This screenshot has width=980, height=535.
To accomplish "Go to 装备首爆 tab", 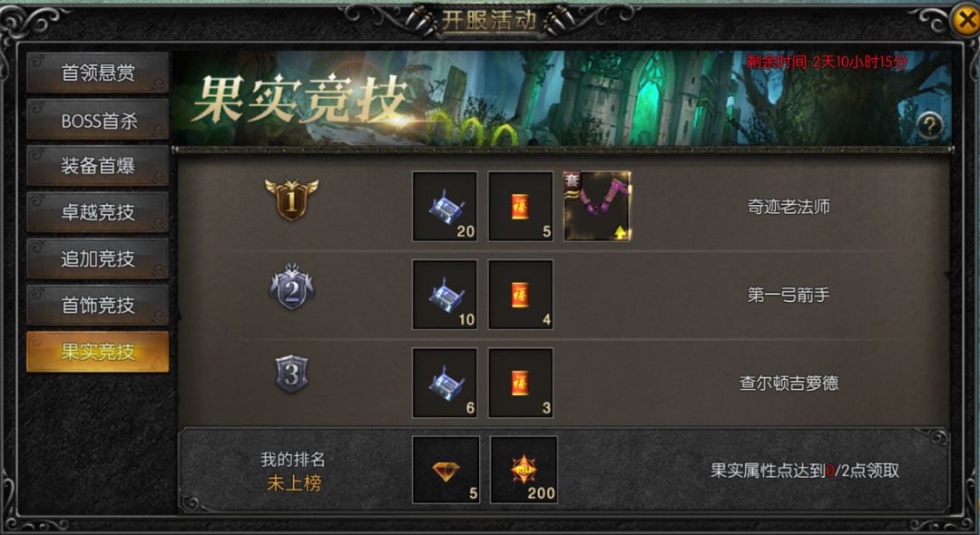I will point(97,165).
